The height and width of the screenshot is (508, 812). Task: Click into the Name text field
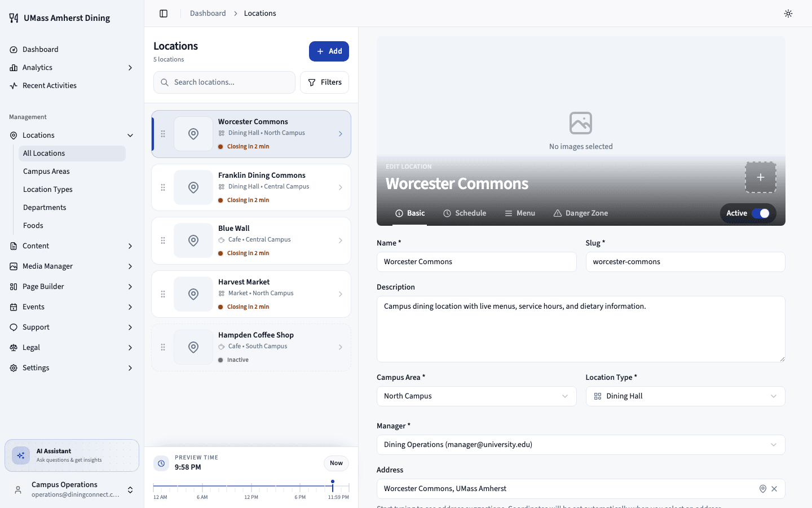point(476,262)
